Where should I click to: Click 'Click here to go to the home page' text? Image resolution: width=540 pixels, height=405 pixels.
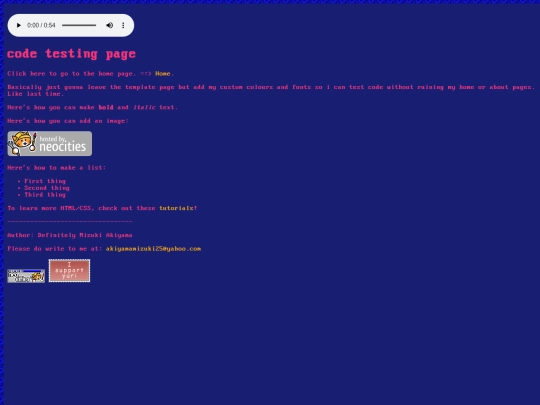tap(72, 73)
